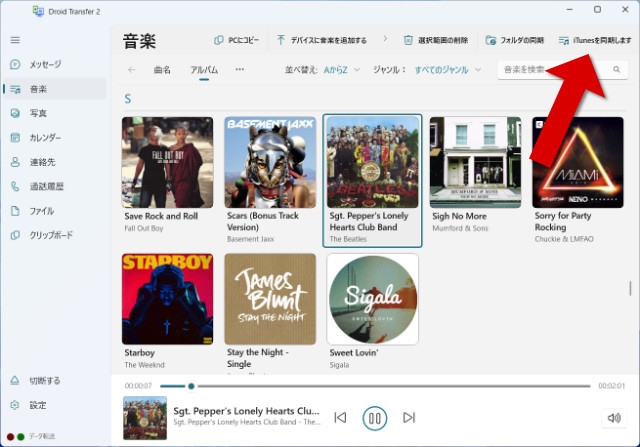Click the データ転送 status indicator
This screenshot has height=447, width=640.
coord(31,436)
